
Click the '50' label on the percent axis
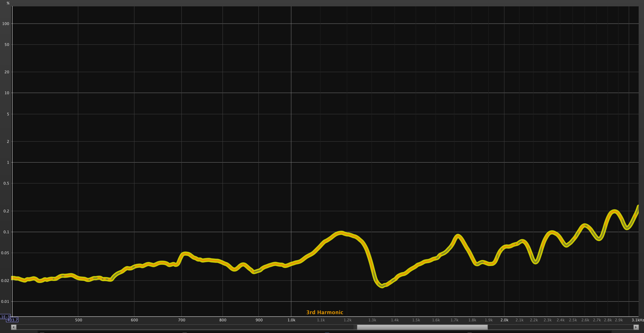[x=7, y=45]
